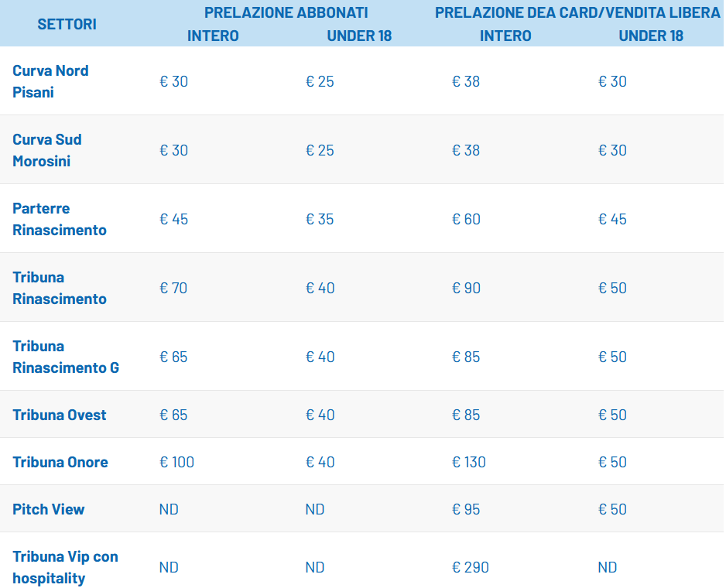This screenshot has height=588, width=726.
Task: Select the Tribuna Onore row label
Action: [x=60, y=462]
